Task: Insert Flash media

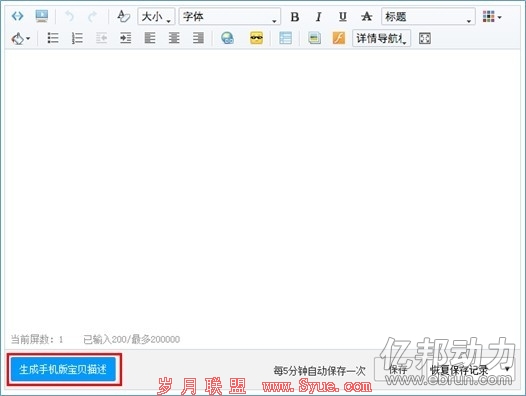Action: (x=338, y=38)
